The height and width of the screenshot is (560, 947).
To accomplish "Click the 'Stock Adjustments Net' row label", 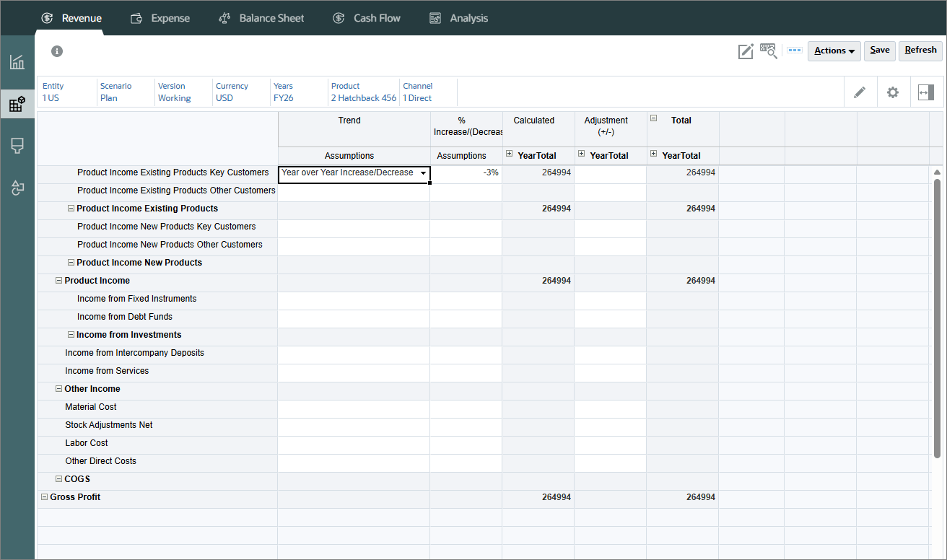I will pyautogui.click(x=109, y=425).
